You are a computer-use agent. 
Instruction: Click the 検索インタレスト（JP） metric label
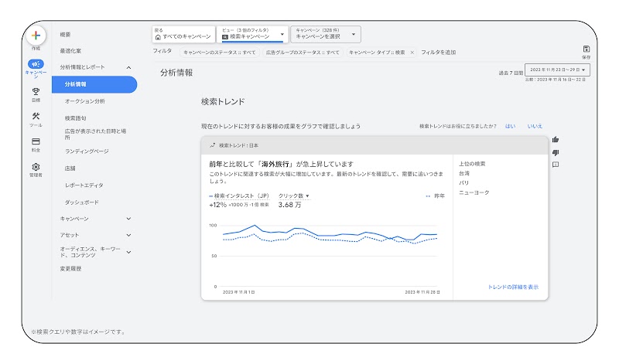241,196
